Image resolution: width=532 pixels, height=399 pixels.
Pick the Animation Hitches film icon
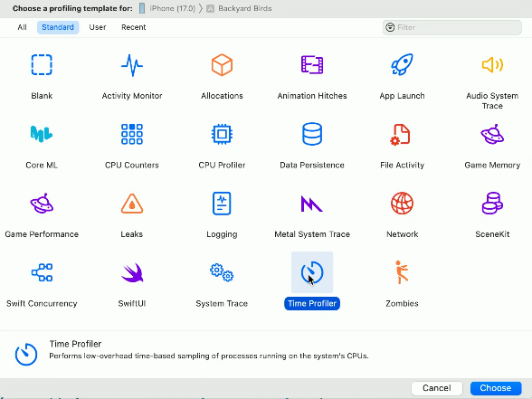click(312, 64)
